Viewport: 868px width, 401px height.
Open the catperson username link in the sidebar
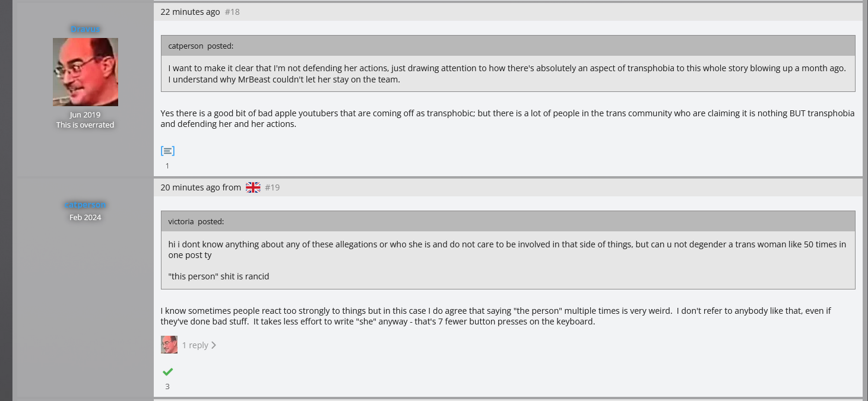85,205
